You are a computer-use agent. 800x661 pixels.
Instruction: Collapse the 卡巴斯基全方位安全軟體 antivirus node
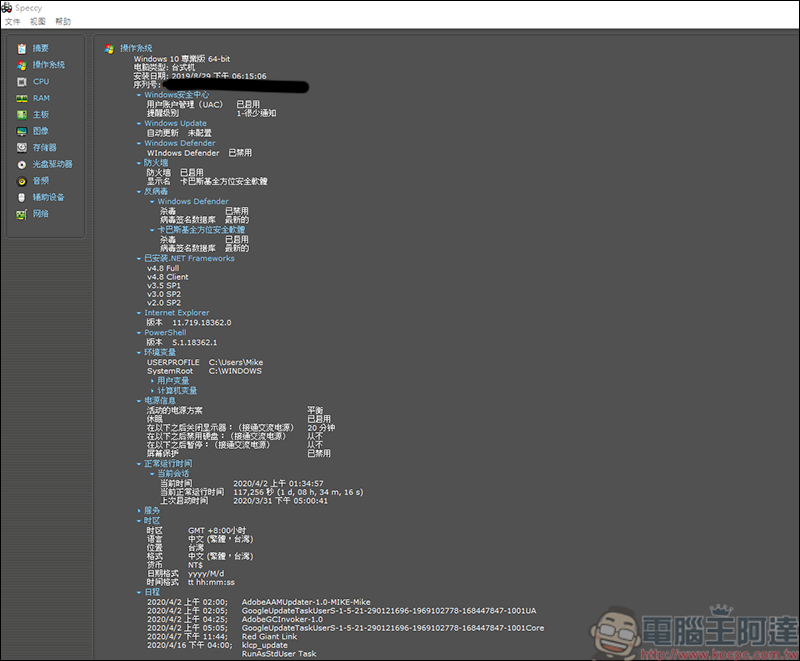click(152, 230)
